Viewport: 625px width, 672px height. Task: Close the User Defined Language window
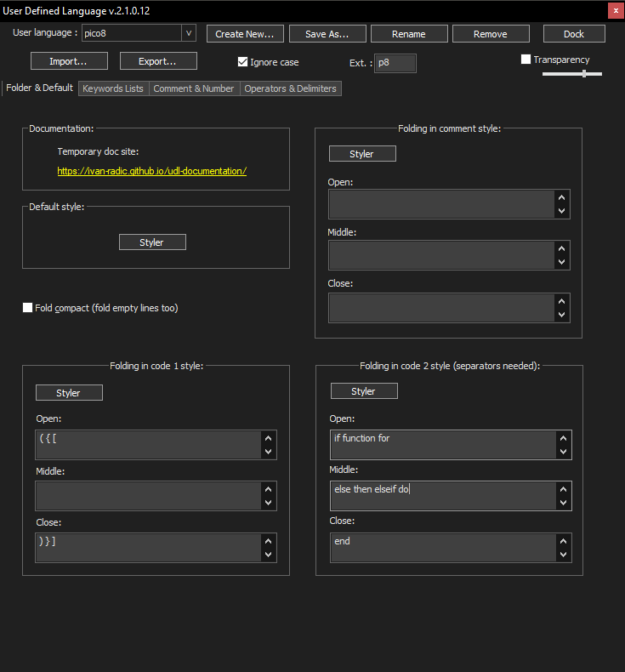tap(616, 11)
